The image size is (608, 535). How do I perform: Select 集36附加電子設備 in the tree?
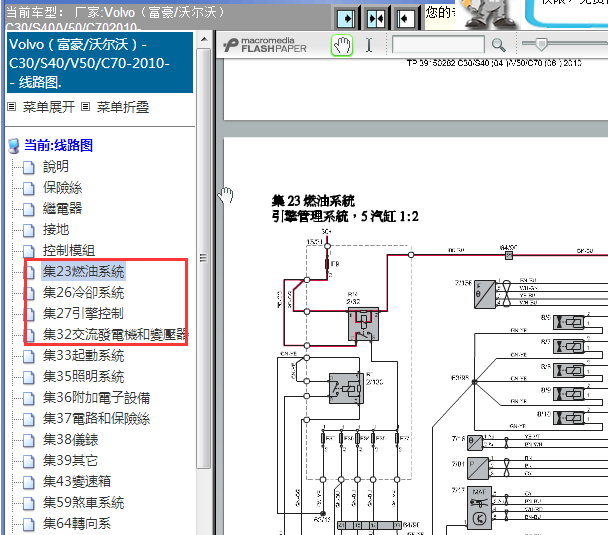[96, 397]
